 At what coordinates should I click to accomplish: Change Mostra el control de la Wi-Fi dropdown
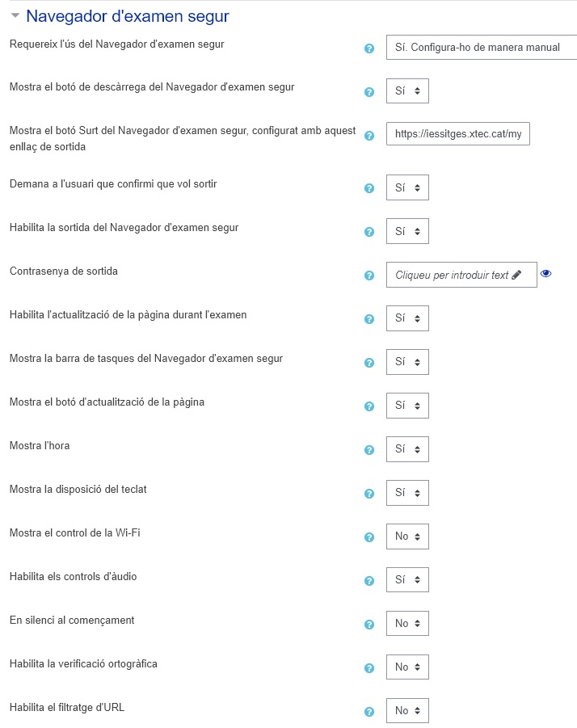407,537
